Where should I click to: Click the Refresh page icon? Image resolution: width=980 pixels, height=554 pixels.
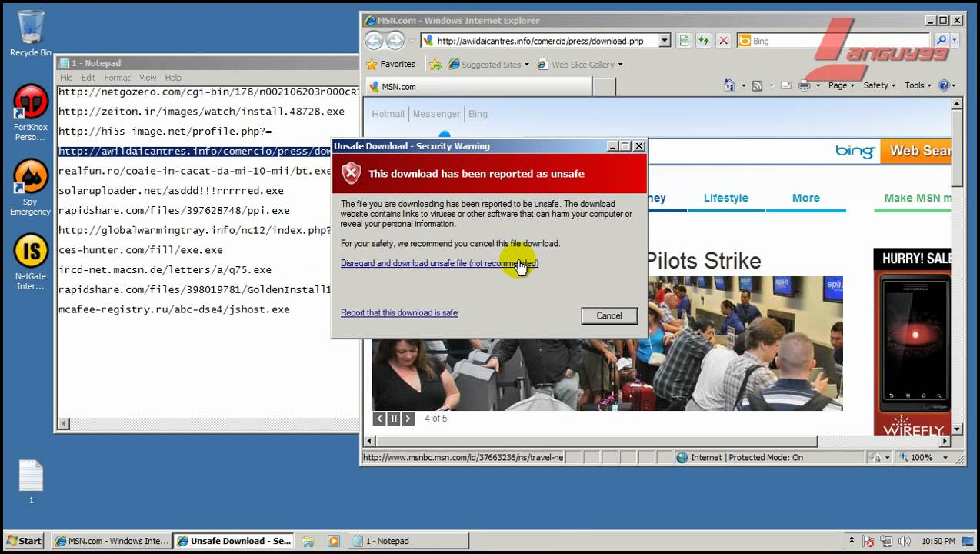[703, 41]
